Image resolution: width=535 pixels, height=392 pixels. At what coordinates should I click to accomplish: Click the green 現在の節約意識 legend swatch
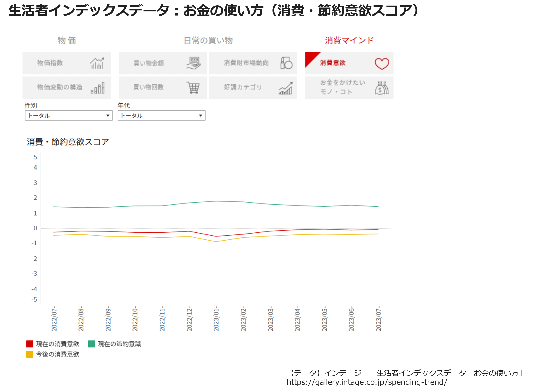click(92, 344)
